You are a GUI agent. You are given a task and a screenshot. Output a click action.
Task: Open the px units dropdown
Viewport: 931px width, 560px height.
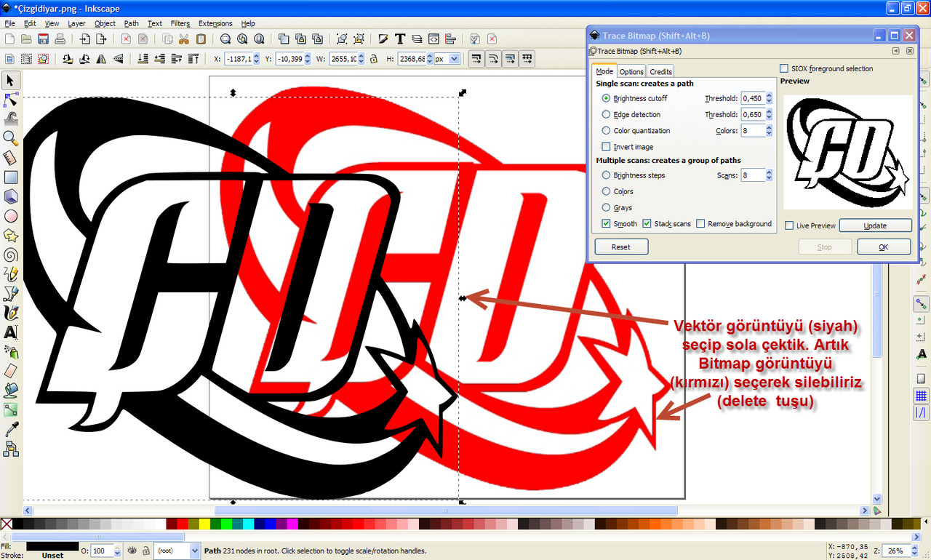coord(447,59)
